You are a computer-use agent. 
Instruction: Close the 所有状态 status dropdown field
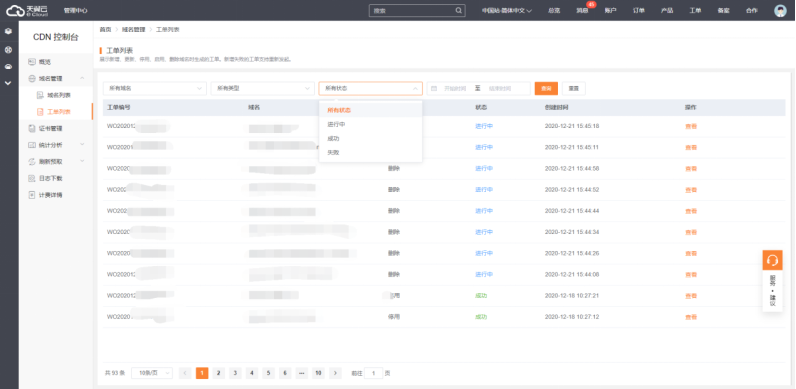[371, 88]
